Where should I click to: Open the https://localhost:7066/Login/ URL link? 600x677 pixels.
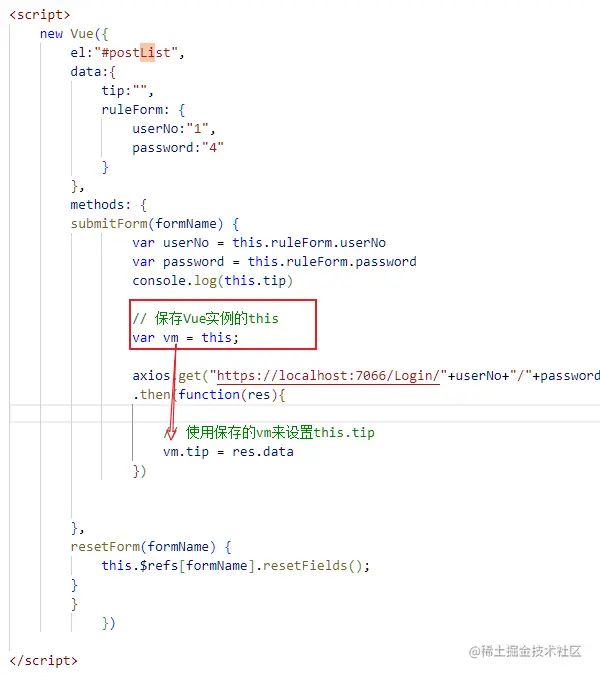coord(328,376)
